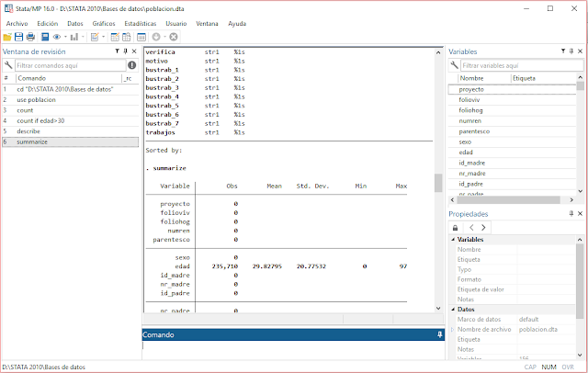This screenshot has height=373, width=588.
Task: Close the Ventana de revisión panel
Action: click(x=134, y=51)
